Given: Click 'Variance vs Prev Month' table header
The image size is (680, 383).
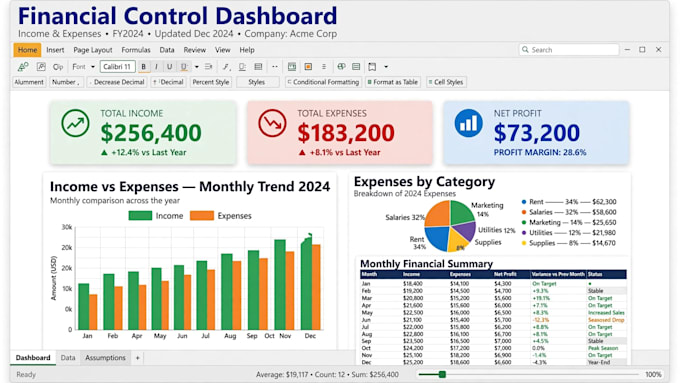Looking at the screenshot, I should pyautogui.click(x=558, y=274).
